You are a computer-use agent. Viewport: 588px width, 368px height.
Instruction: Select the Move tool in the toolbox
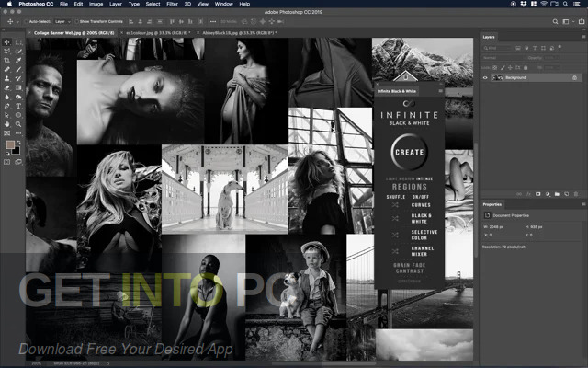tap(7, 42)
